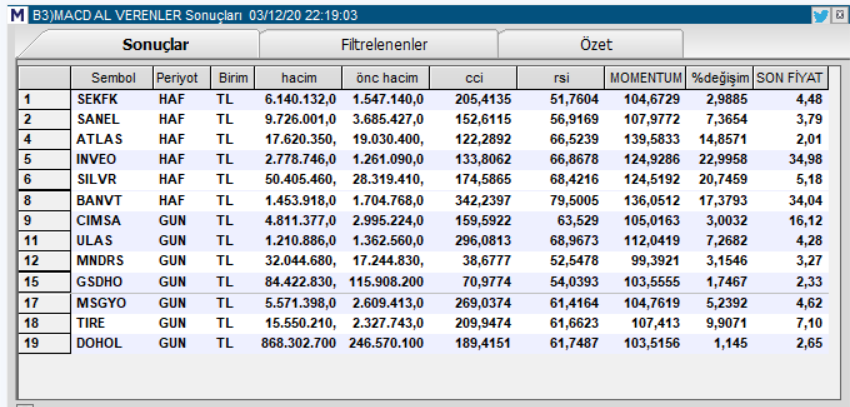This screenshot has height=407, width=850.
Task: Sort by the rsi column header
Action: (x=561, y=78)
